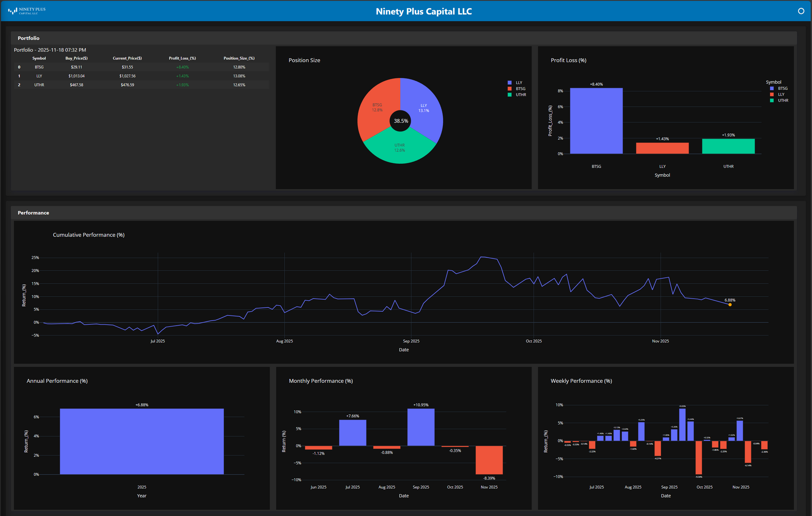Toggle UTHR in Position Size legend
812x516 pixels.
520,95
